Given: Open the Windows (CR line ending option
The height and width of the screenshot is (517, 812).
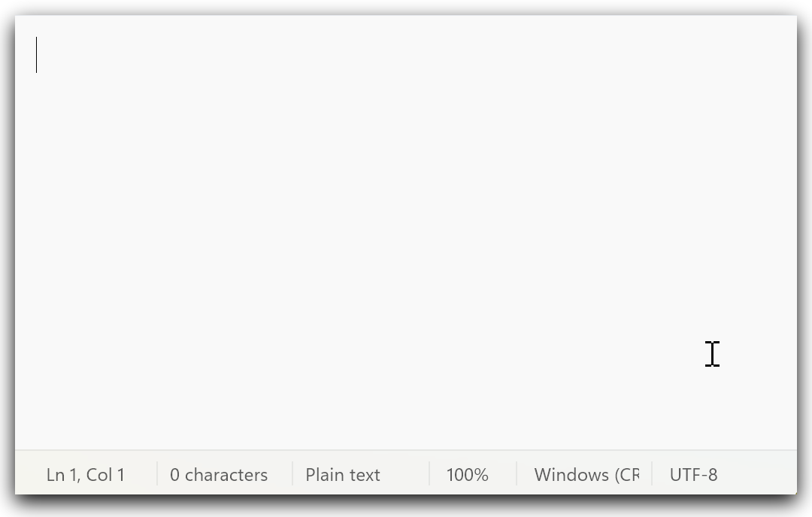Looking at the screenshot, I should [x=586, y=475].
